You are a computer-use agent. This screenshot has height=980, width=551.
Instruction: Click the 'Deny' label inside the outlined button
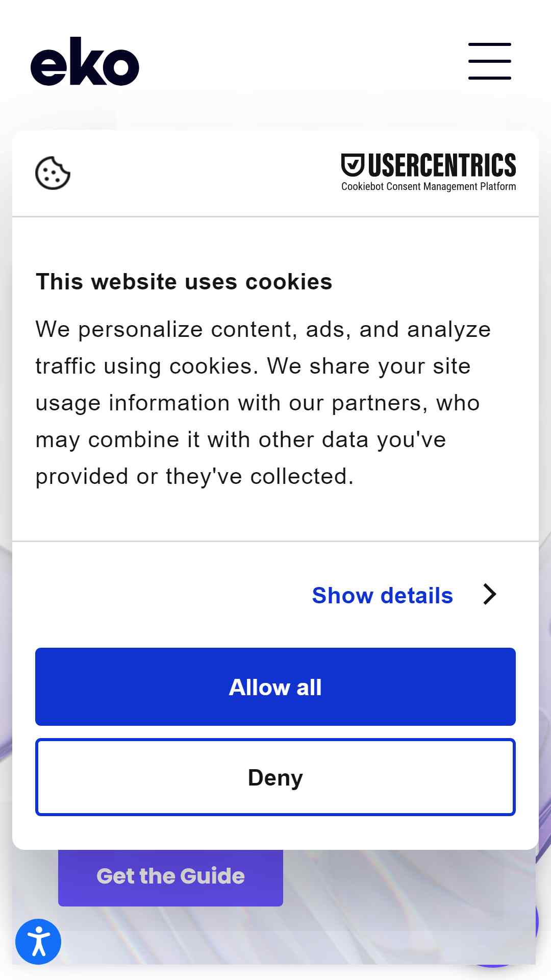(275, 778)
